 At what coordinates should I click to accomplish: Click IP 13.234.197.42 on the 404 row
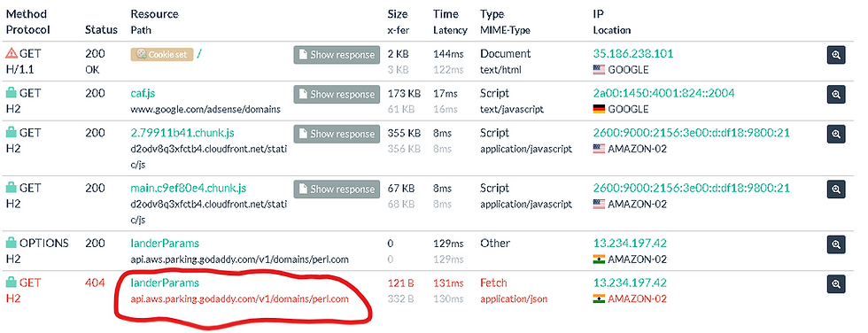pyautogui.click(x=630, y=283)
